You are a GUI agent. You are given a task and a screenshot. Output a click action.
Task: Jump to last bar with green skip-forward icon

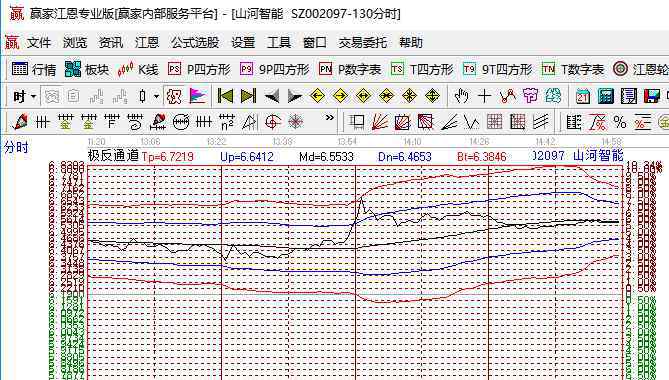coord(248,96)
